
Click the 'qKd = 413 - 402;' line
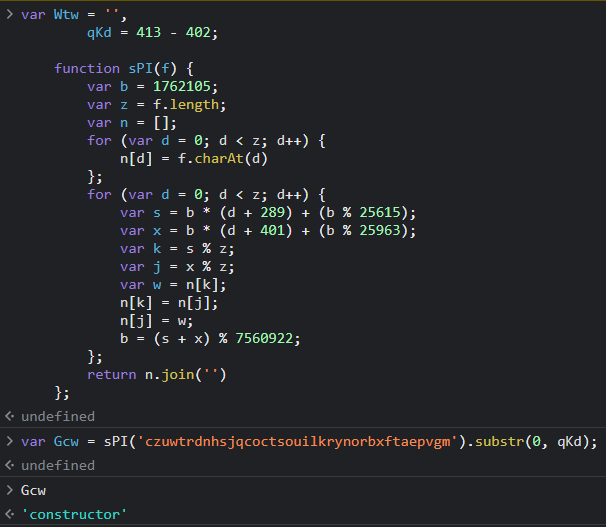pyautogui.click(x=152, y=32)
